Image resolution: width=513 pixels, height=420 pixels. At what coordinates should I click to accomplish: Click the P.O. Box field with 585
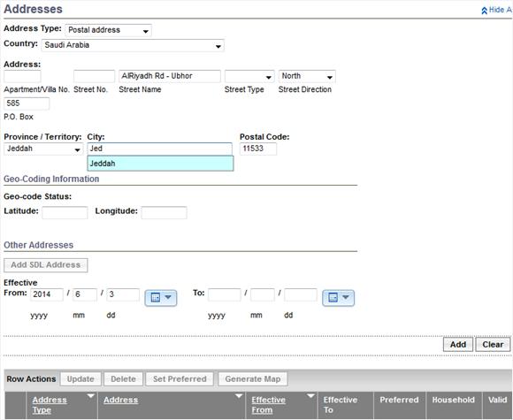point(27,103)
